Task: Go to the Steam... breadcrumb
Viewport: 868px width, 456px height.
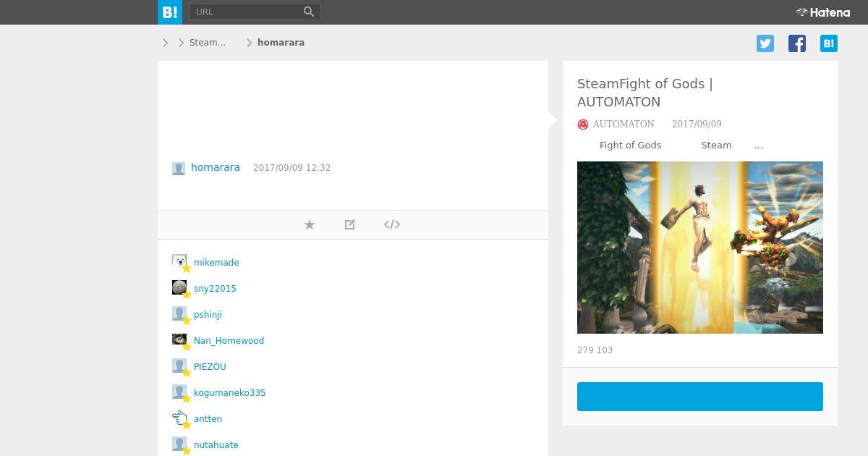Action: [x=208, y=43]
